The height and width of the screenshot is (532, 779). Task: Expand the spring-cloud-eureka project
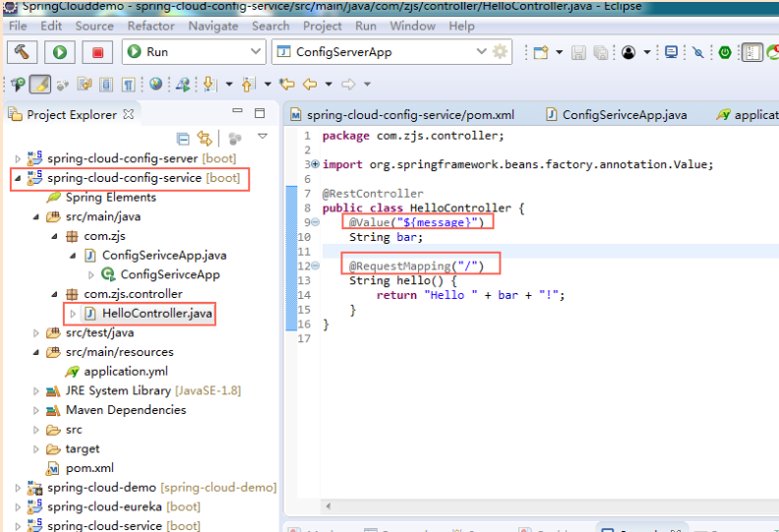[x=18, y=506]
